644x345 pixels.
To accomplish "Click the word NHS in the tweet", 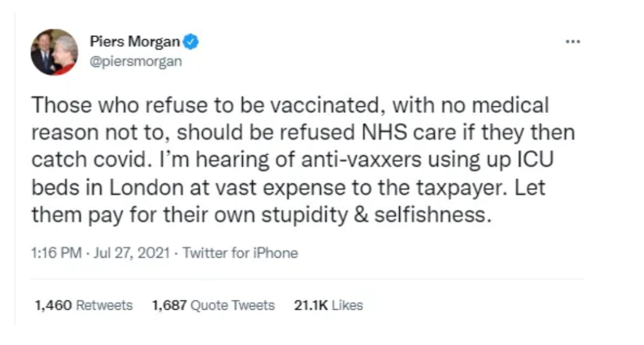I will click(381, 133).
